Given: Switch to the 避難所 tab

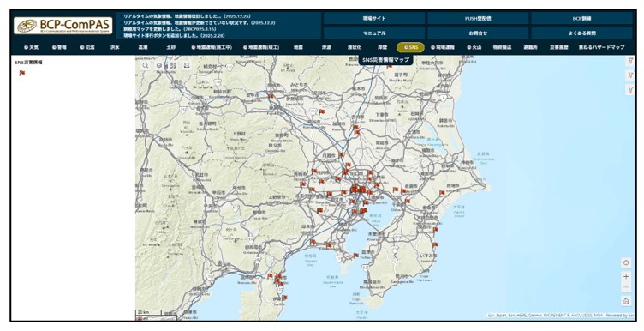Looking at the screenshot, I should [x=530, y=47].
